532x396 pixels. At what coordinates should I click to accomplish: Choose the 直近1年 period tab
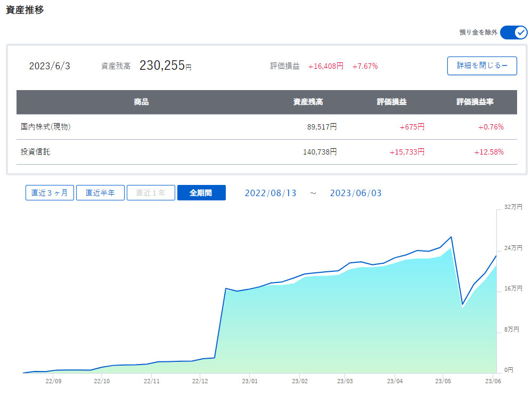tap(151, 193)
